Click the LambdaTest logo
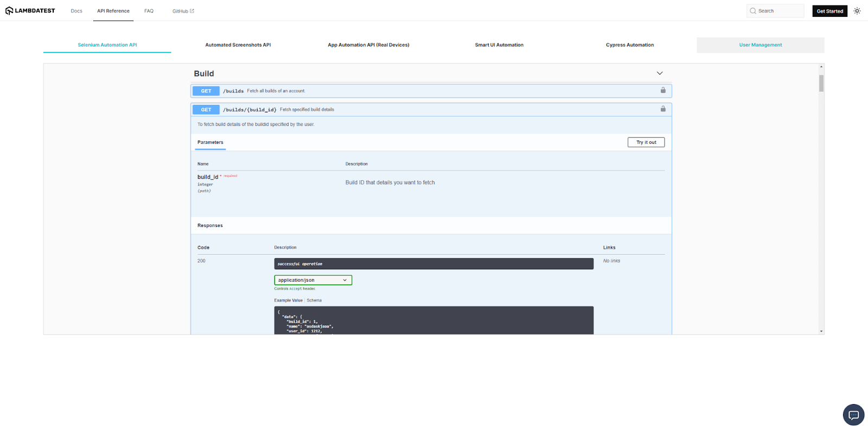868x429 pixels. [30, 11]
